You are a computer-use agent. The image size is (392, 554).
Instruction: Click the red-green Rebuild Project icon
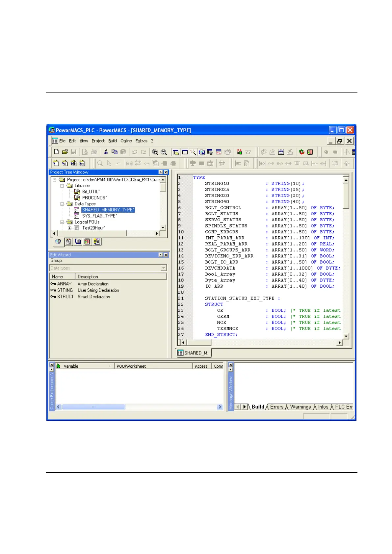tap(301, 152)
